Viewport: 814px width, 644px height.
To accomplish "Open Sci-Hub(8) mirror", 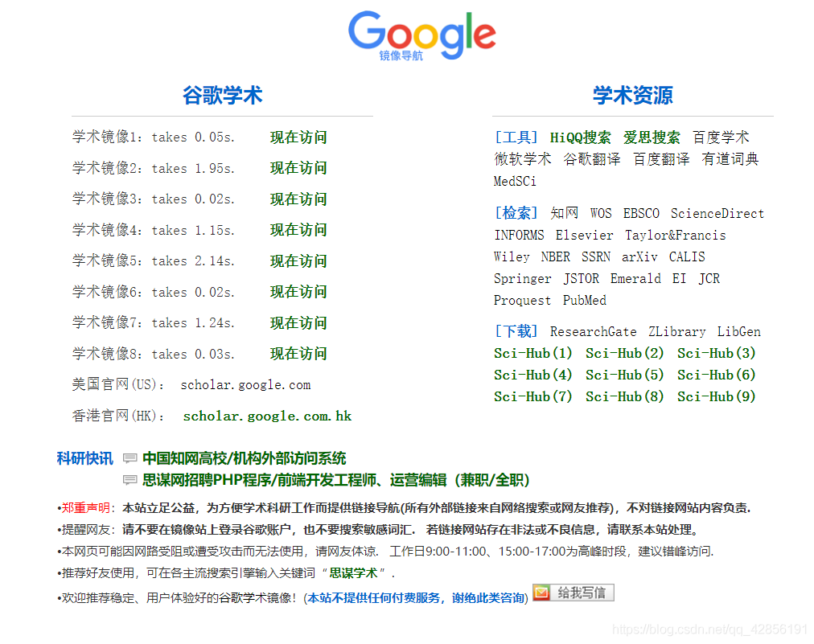I will point(625,397).
